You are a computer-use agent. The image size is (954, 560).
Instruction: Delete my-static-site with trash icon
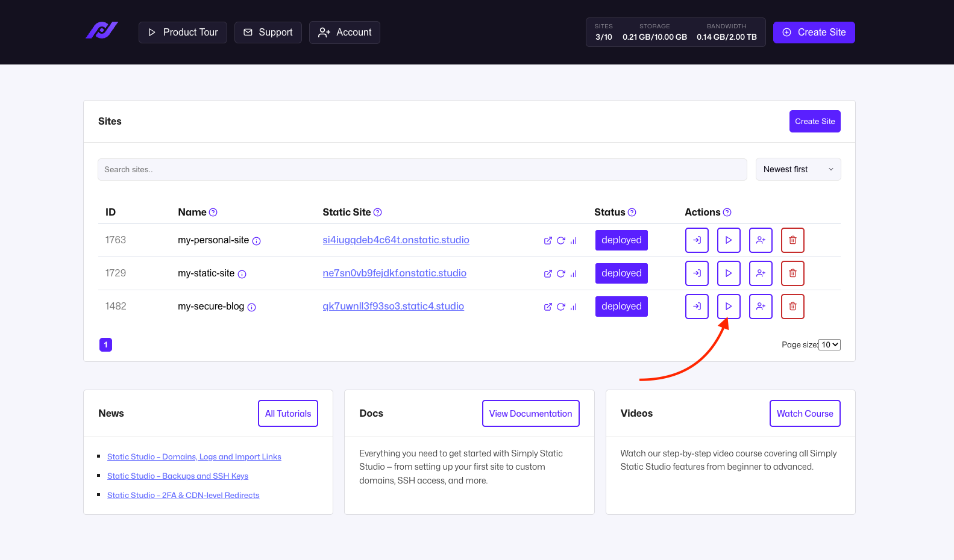coord(792,273)
